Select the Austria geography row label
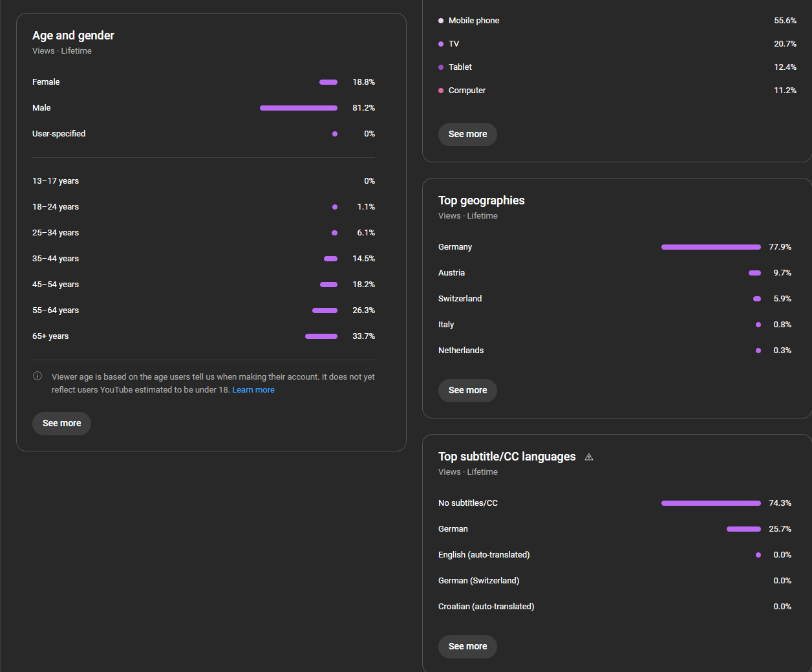Image resolution: width=812 pixels, height=672 pixels. (x=451, y=273)
